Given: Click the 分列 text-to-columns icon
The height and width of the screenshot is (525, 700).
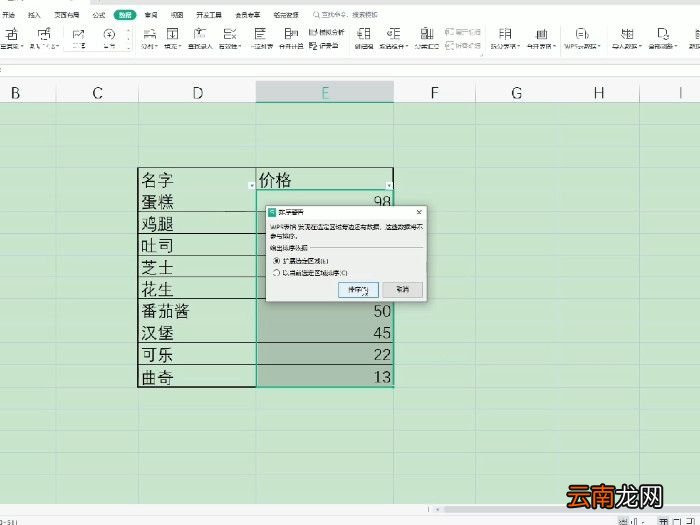Looking at the screenshot, I should (x=149, y=34).
